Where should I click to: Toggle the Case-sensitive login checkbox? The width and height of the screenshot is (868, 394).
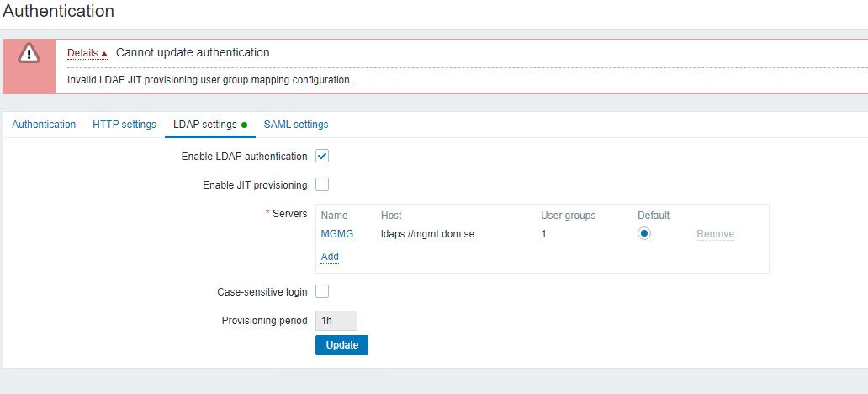pos(322,291)
